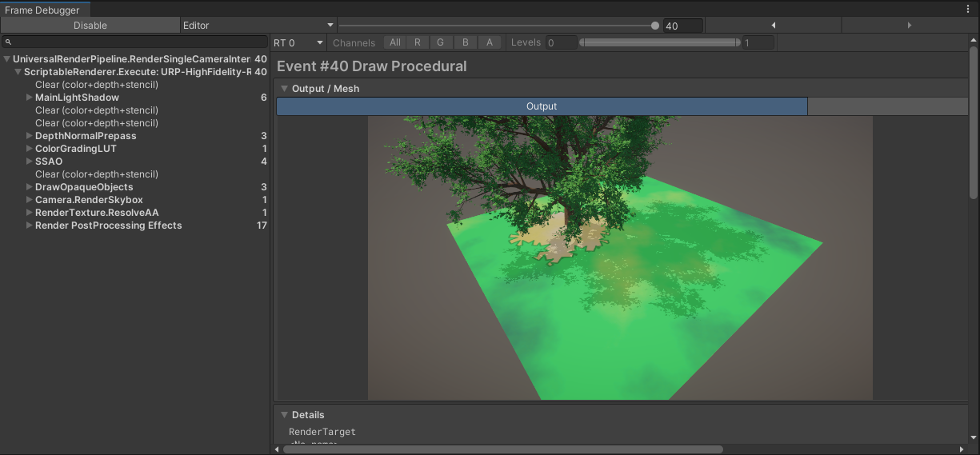This screenshot has height=455, width=980.
Task: Click the event slider handle
Action: click(x=655, y=26)
